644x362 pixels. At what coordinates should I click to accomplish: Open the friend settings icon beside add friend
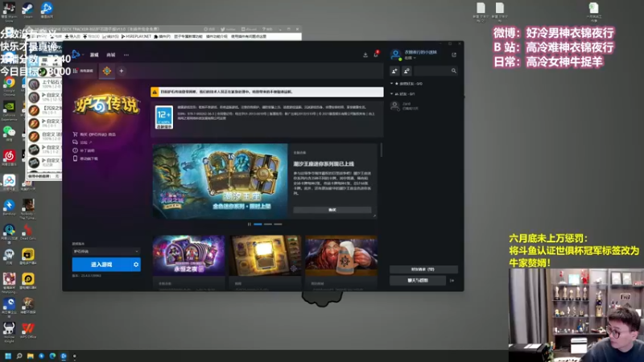[407, 71]
